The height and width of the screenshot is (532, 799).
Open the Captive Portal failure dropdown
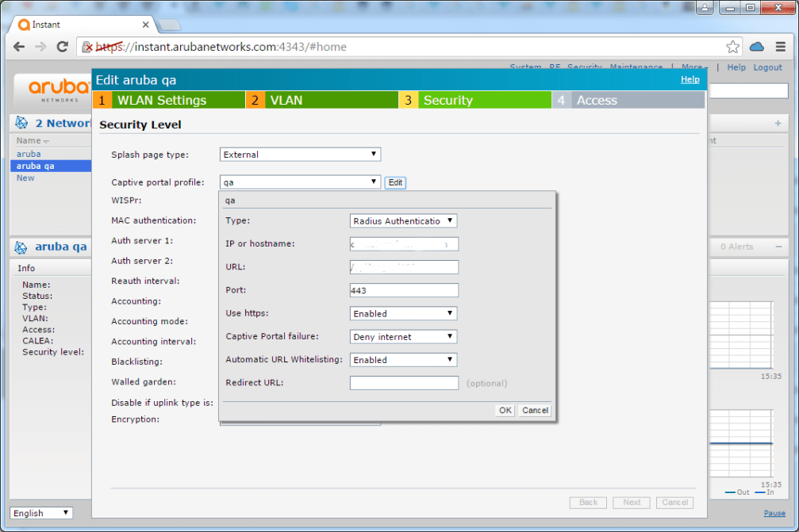(403, 336)
